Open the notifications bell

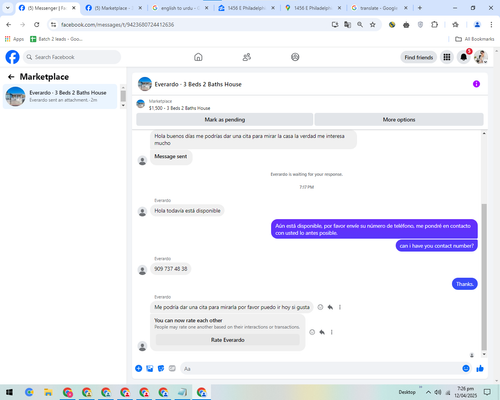point(464,57)
